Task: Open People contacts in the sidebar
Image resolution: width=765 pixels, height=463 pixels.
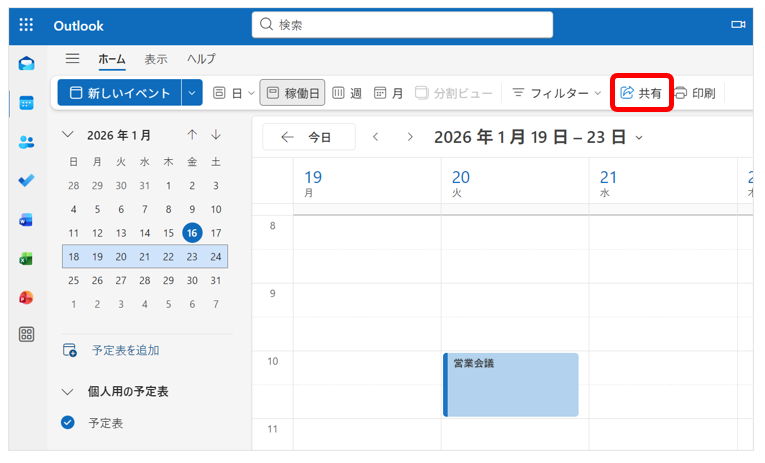Action: [x=26, y=142]
